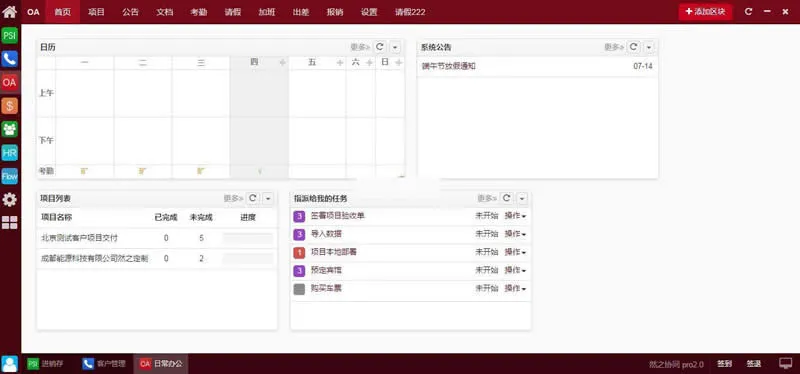Launch the HR app icon
The image size is (800, 374).
[10, 153]
